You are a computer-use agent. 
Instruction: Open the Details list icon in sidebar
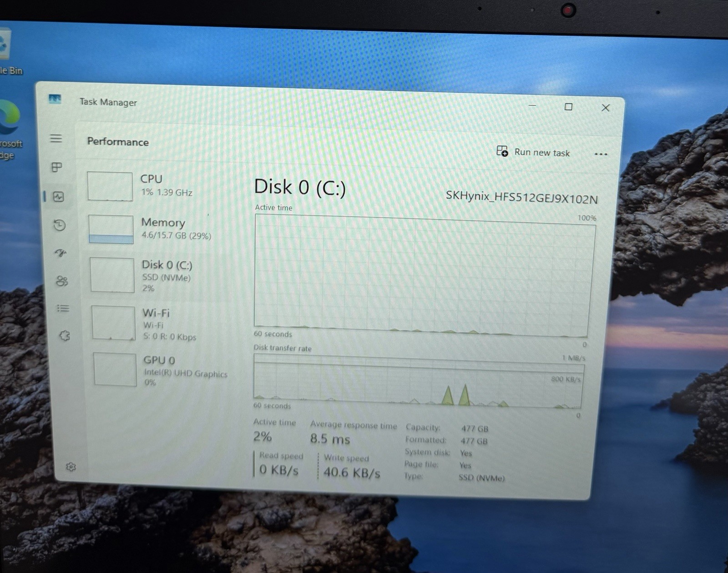coord(63,308)
